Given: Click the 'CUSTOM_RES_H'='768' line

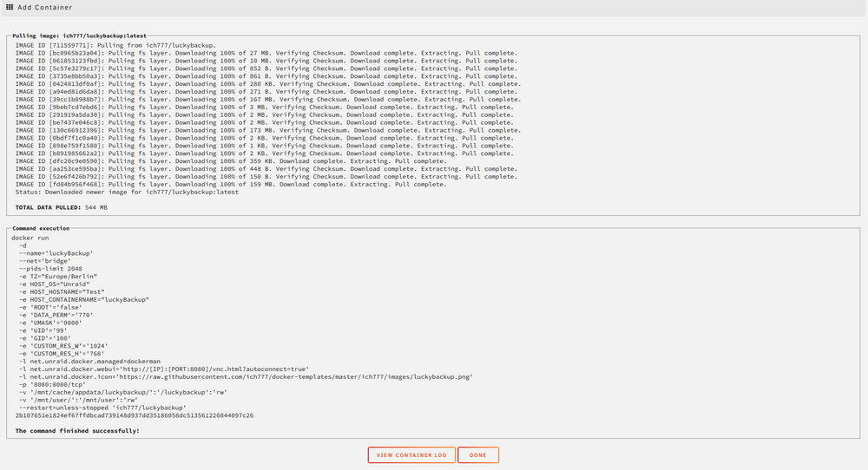Looking at the screenshot, I should click(62, 354).
